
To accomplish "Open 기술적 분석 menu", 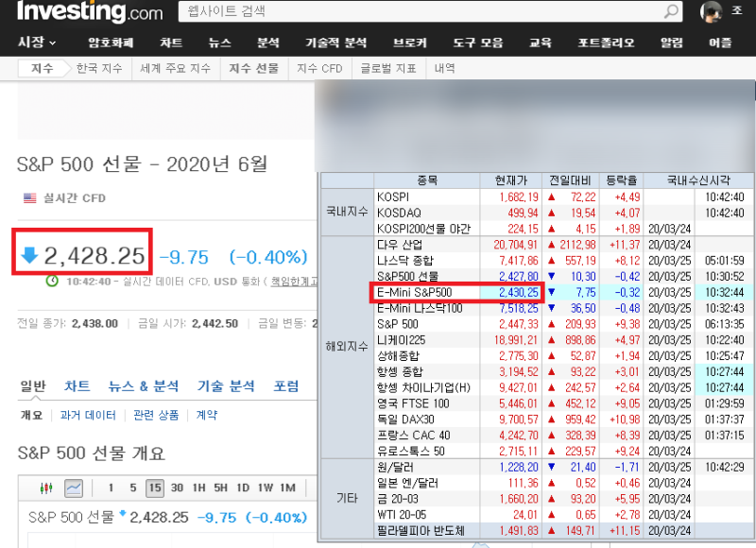I will 336,43.
